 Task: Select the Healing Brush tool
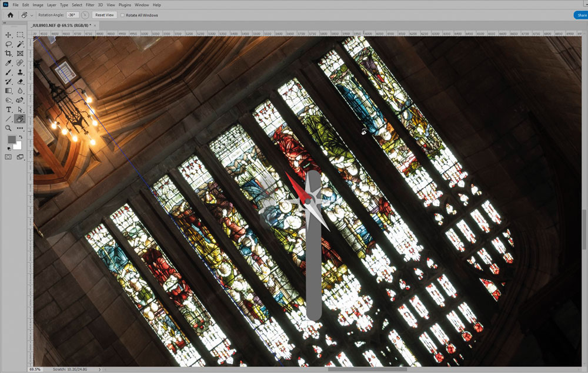(20, 63)
